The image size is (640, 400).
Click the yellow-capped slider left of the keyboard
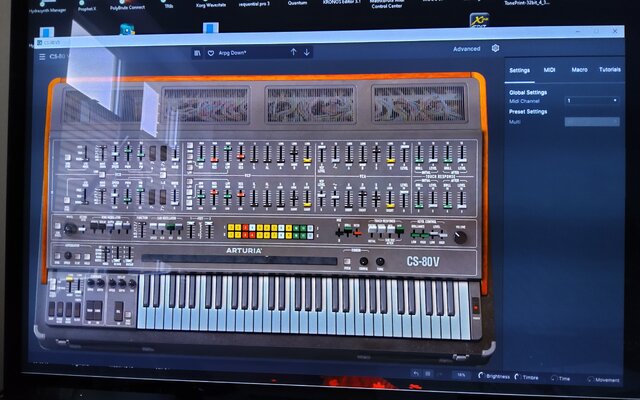tap(69, 284)
